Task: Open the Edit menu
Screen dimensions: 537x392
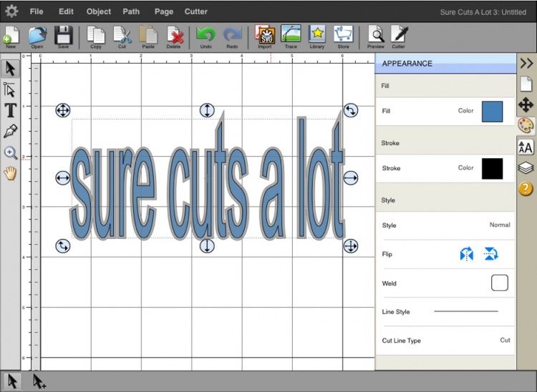Action: coord(66,11)
